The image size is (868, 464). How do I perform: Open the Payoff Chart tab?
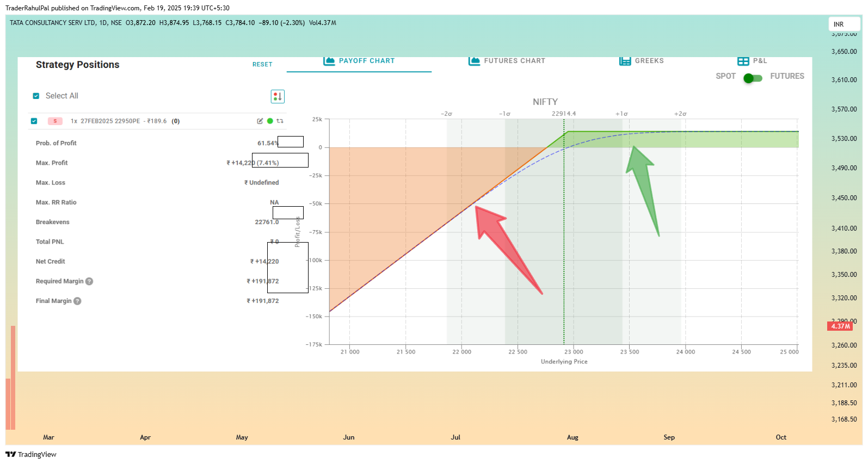359,61
